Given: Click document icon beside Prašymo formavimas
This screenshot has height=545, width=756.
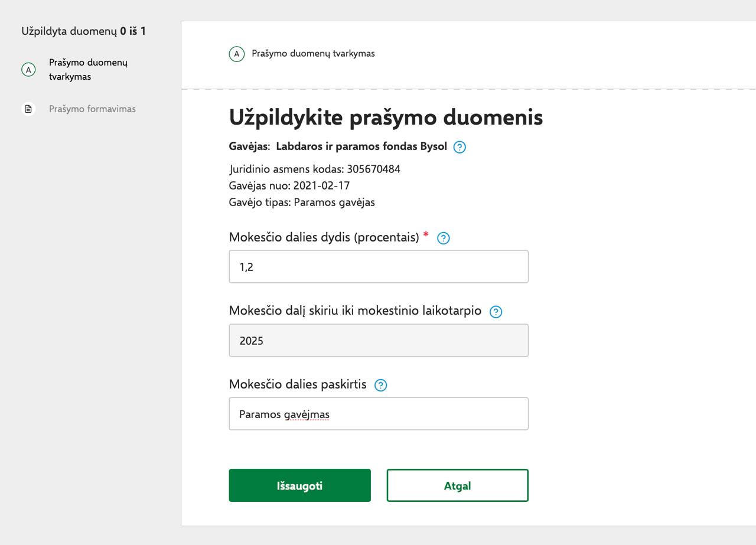Looking at the screenshot, I should [28, 109].
